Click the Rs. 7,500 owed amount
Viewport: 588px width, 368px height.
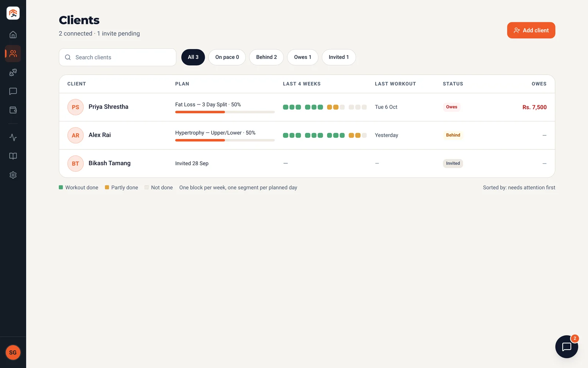coord(534,107)
